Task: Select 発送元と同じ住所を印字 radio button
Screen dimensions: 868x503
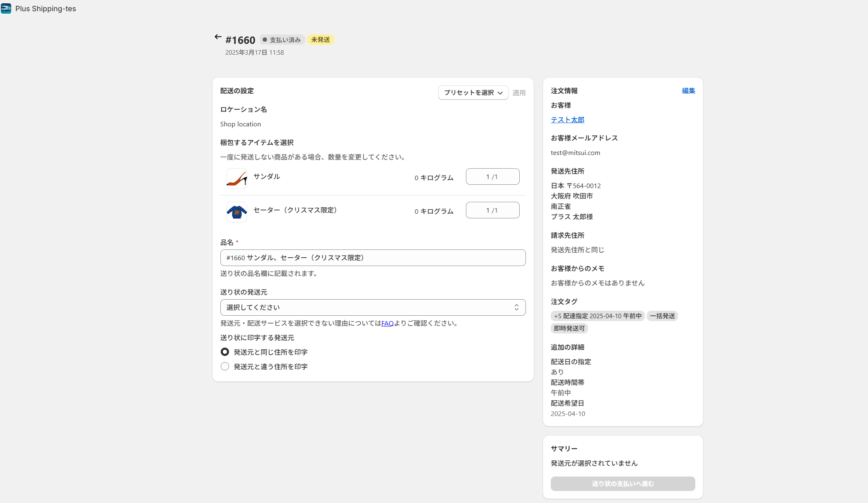Action: [x=225, y=352]
